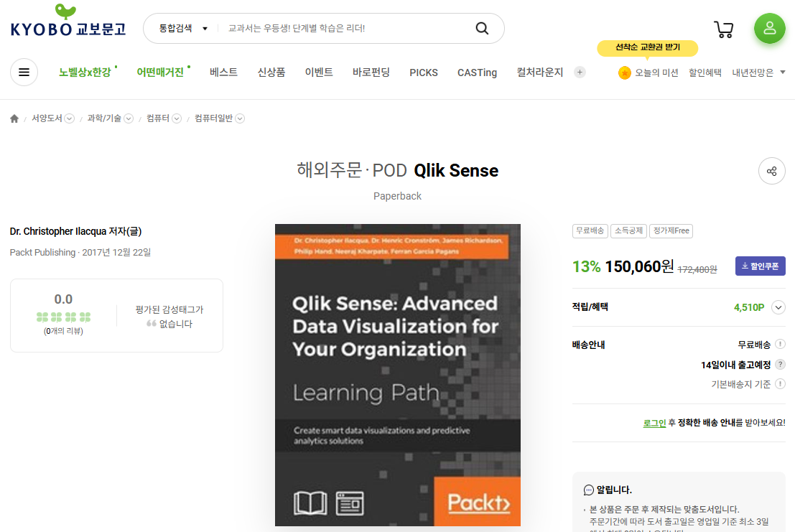The width and height of the screenshot is (795, 532).
Task: Expand the 서양도서 breadcrumb dropdown
Action: coord(70,118)
